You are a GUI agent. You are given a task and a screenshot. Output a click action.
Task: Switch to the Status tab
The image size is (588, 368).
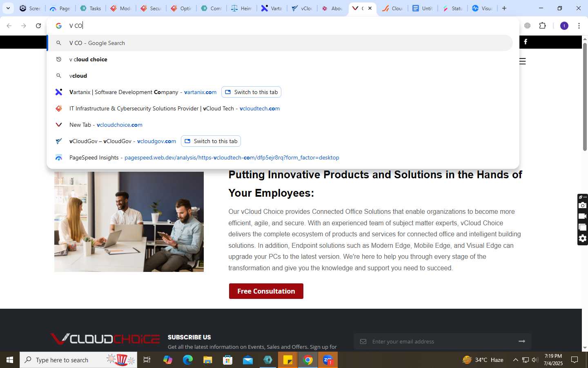click(453, 8)
